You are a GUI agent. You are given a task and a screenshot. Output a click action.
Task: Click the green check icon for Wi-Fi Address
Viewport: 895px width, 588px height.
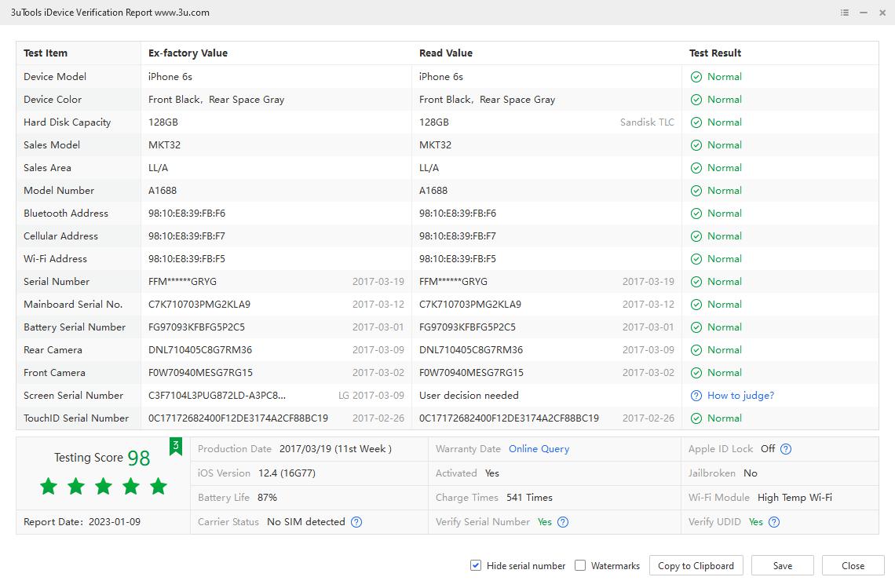(696, 259)
